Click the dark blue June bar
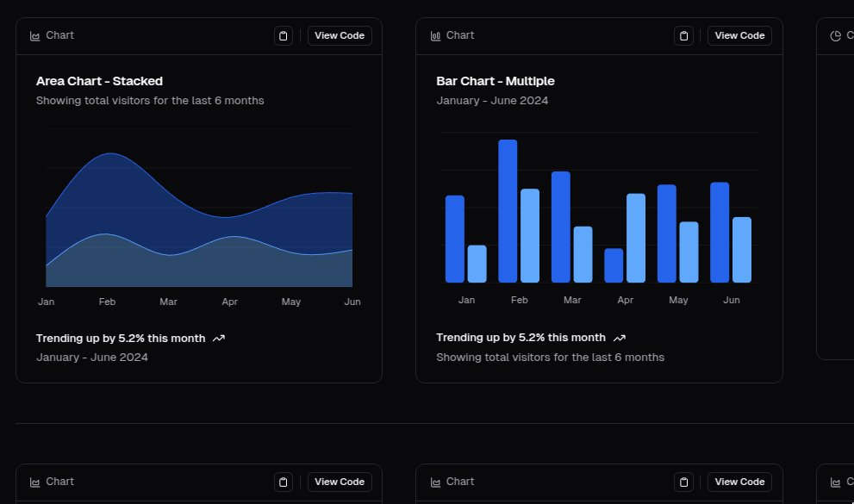 pos(720,233)
